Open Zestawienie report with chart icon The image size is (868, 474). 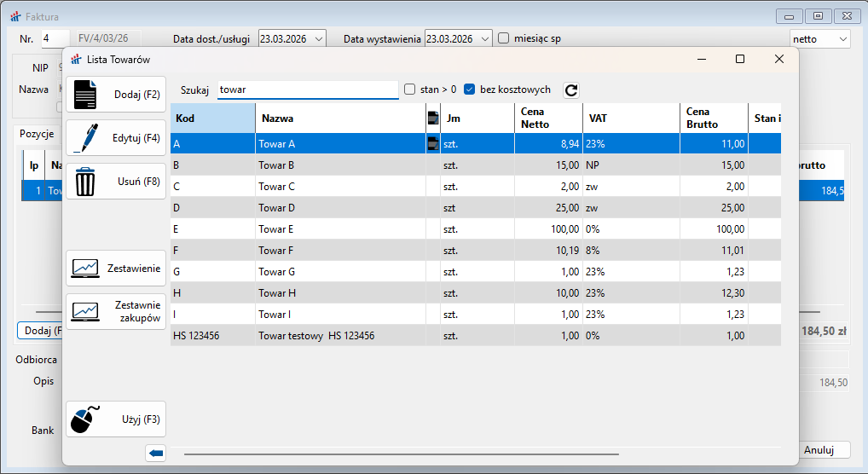pos(115,268)
